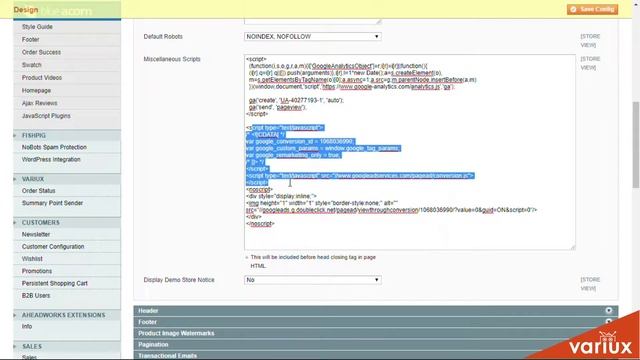Open JavaScript Plugins settings

[46, 116]
